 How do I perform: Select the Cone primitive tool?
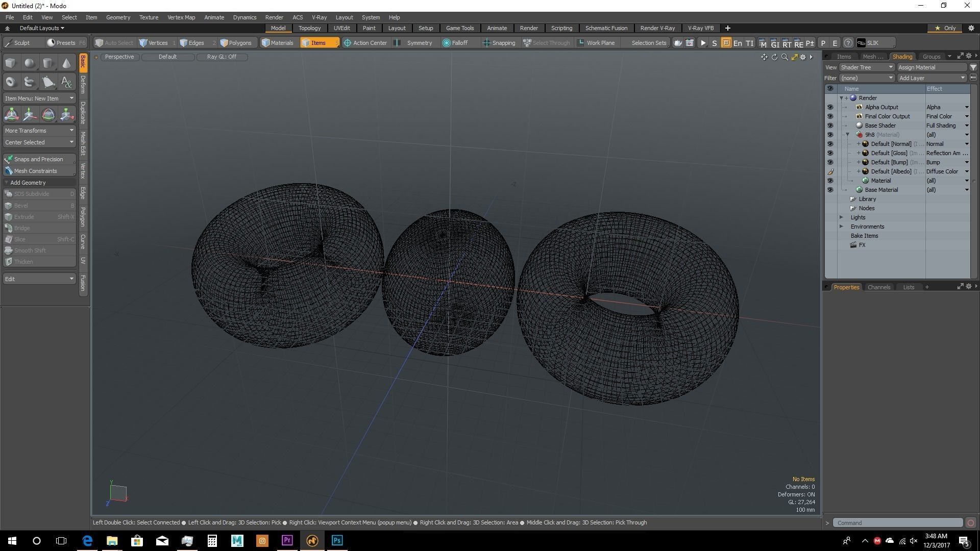click(66, 63)
